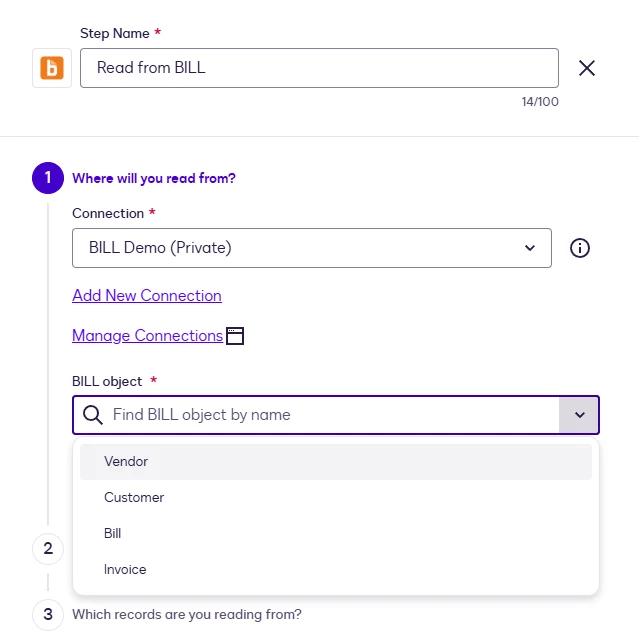
Task: Go to step 2 circle
Action: (48, 549)
